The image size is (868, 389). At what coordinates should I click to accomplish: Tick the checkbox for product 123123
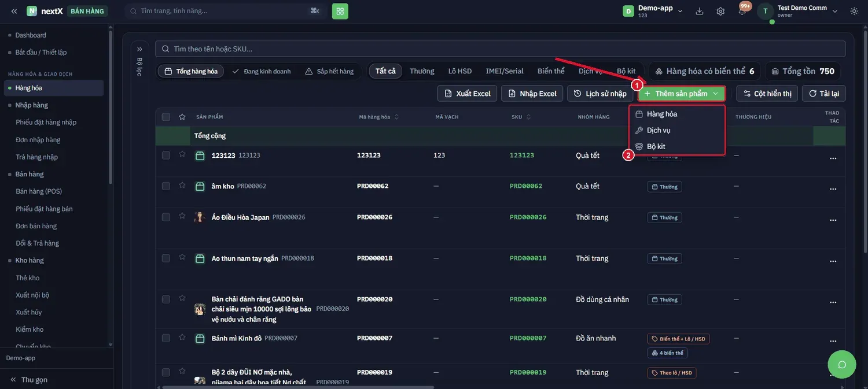click(x=166, y=155)
